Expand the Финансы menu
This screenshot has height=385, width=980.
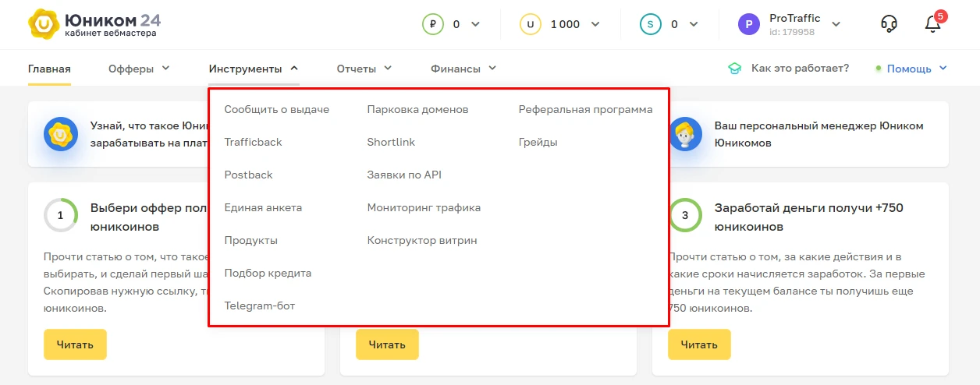[463, 69]
